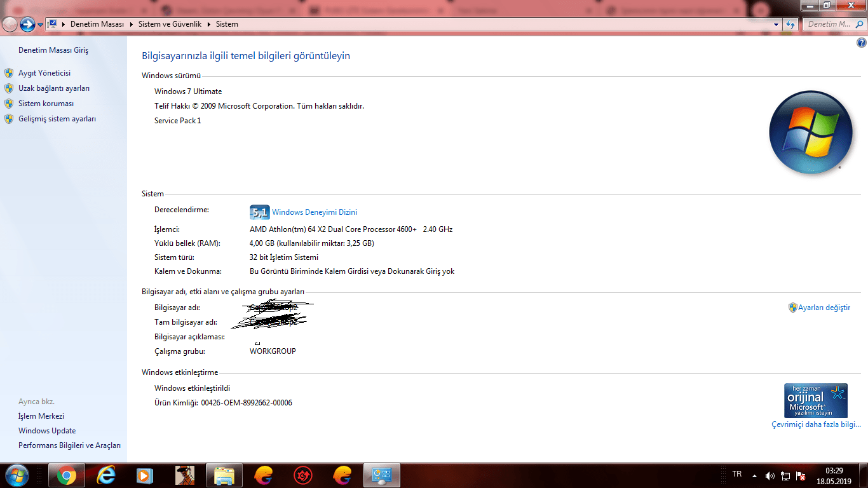Click the product ID 00426-OEM-8992662-00006

pos(247,403)
